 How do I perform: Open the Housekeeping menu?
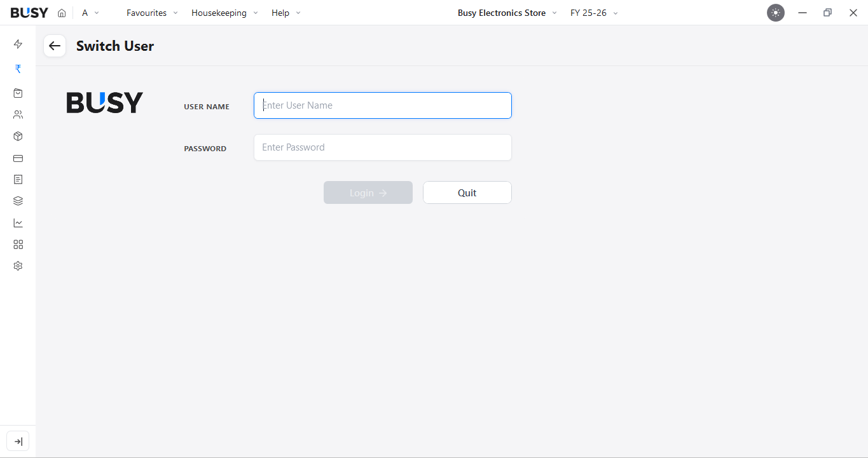(224, 13)
